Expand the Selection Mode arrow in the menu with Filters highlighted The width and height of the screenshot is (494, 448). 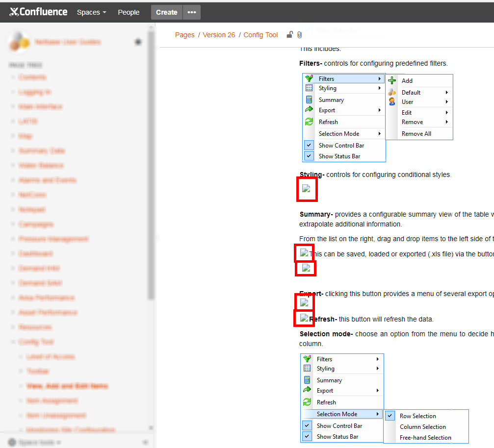click(x=380, y=133)
